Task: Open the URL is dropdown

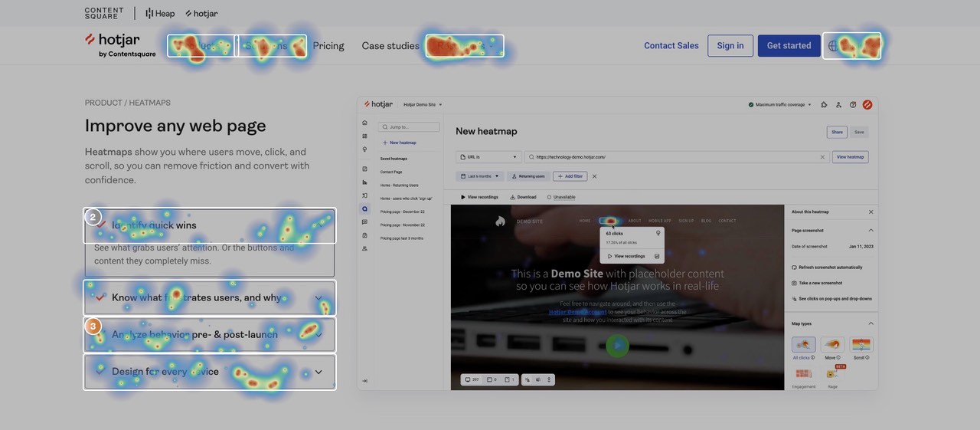Action: [488, 157]
